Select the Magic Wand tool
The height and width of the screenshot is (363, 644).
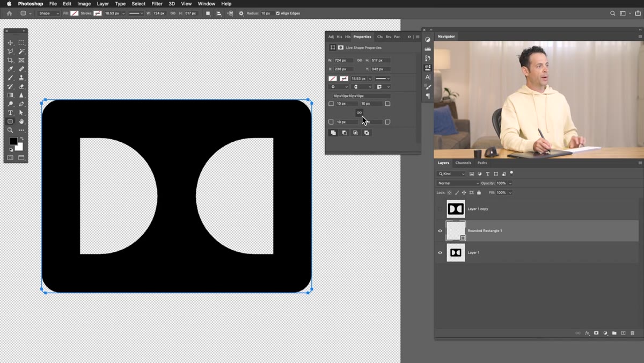[x=21, y=52]
